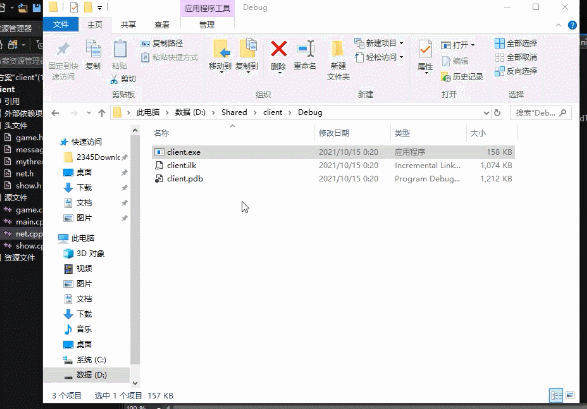
Task: Open System (C:) drive in the navigation pane
Action: [85, 360]
